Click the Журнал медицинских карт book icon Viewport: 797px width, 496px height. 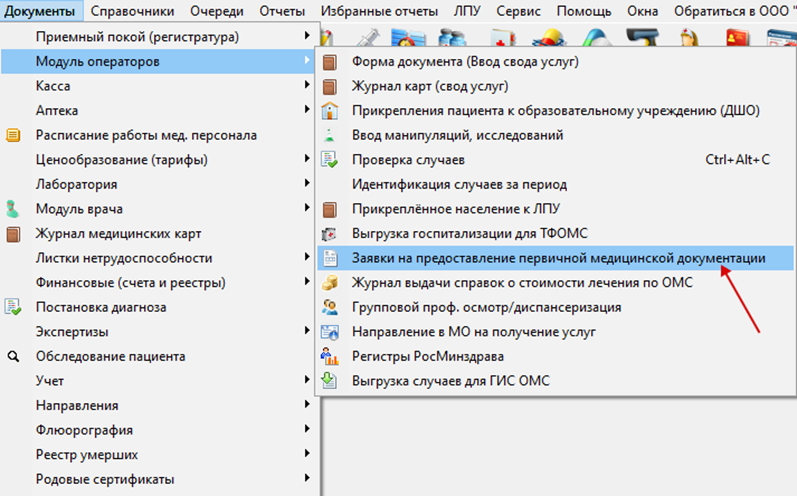pyautogui.click(x=13, y=234)
